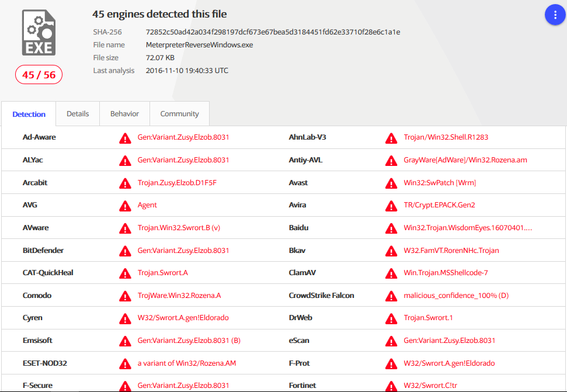Click the ClamAV result Win.Trojan.MSShellcode-7
The image size is (567, 392).
446,273
